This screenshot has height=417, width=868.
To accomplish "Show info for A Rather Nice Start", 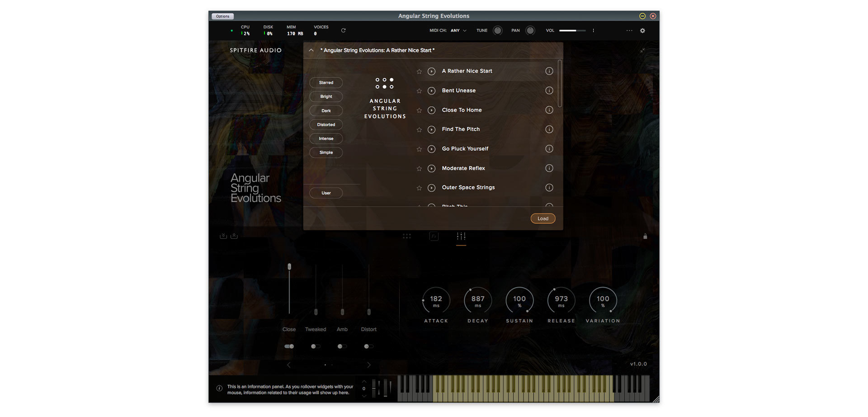I will (549, 71).
